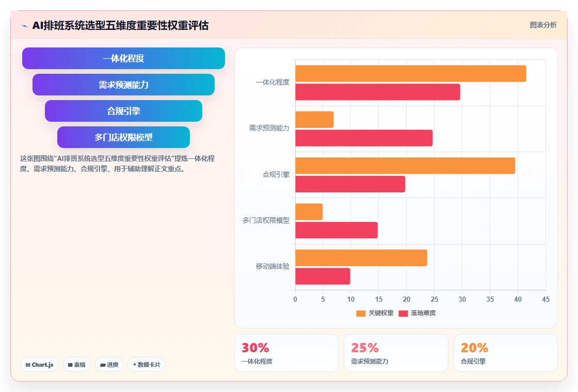Click the orange 多门店权限模型 bar
This screenshot has width=578, height=392.
click(309, 212)
